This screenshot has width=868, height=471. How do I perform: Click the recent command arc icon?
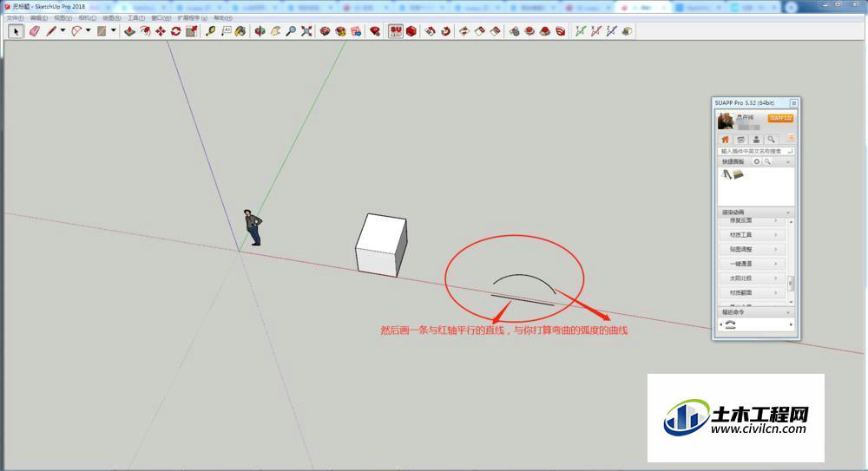(x=730, y=325)
